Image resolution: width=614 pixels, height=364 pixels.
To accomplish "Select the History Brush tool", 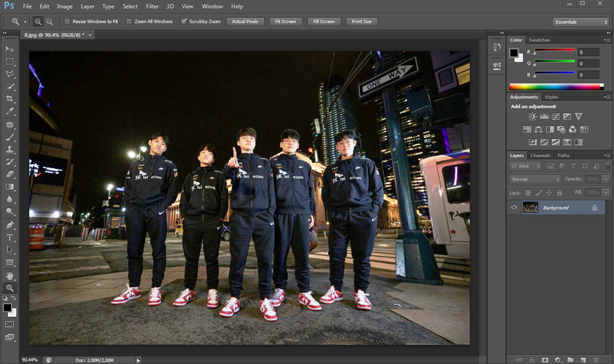I will 10,162.
